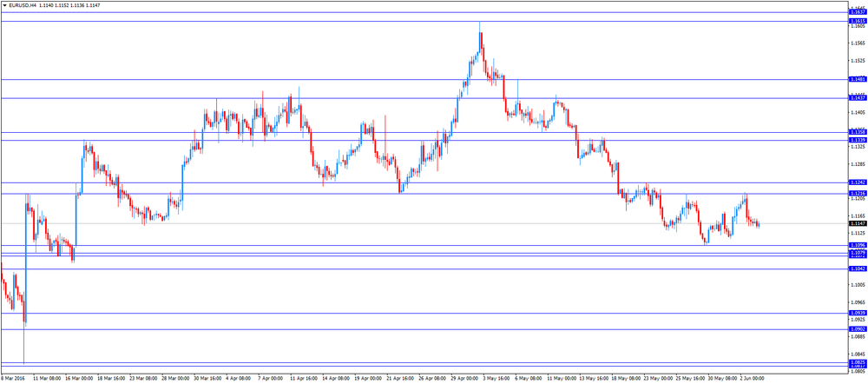Click the 28 Mar 00:00 time label
This screenshot has width=868, height=384.
click(175, 379)
